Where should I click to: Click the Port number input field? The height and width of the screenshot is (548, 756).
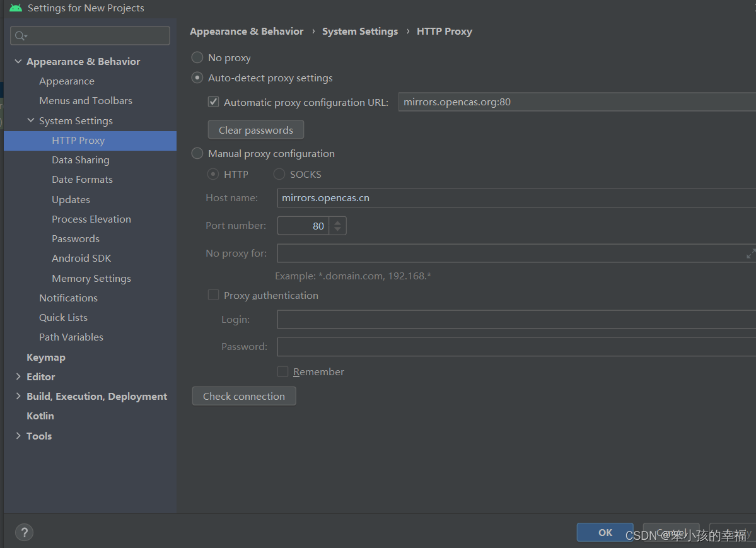click(303, 226)
